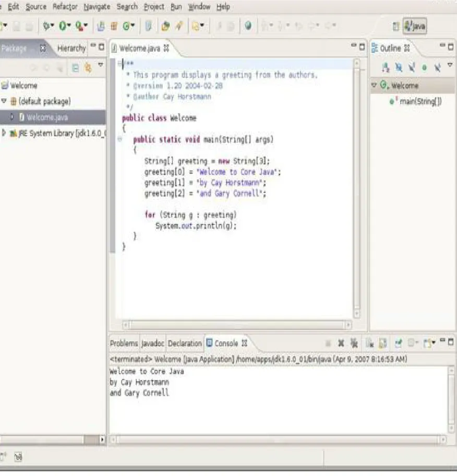
Task: Switch to the Declaration tab
Action: pyautogui.click(x=185, y=343)
